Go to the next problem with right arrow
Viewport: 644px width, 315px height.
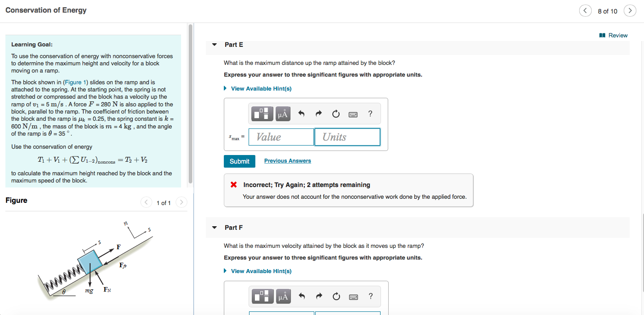[630, 10]
